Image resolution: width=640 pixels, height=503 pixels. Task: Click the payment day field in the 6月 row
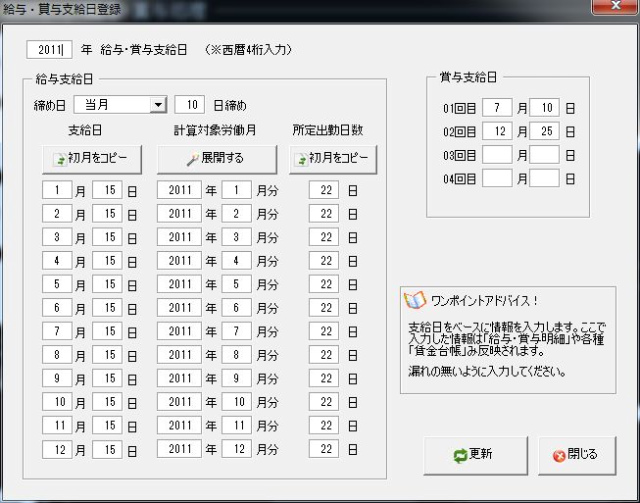tap(107, 307)
